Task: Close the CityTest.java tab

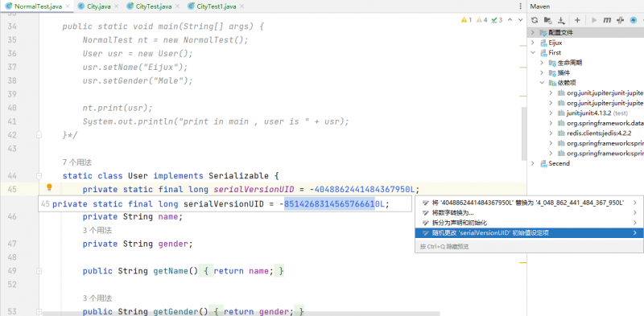Action: coord(177,6)
